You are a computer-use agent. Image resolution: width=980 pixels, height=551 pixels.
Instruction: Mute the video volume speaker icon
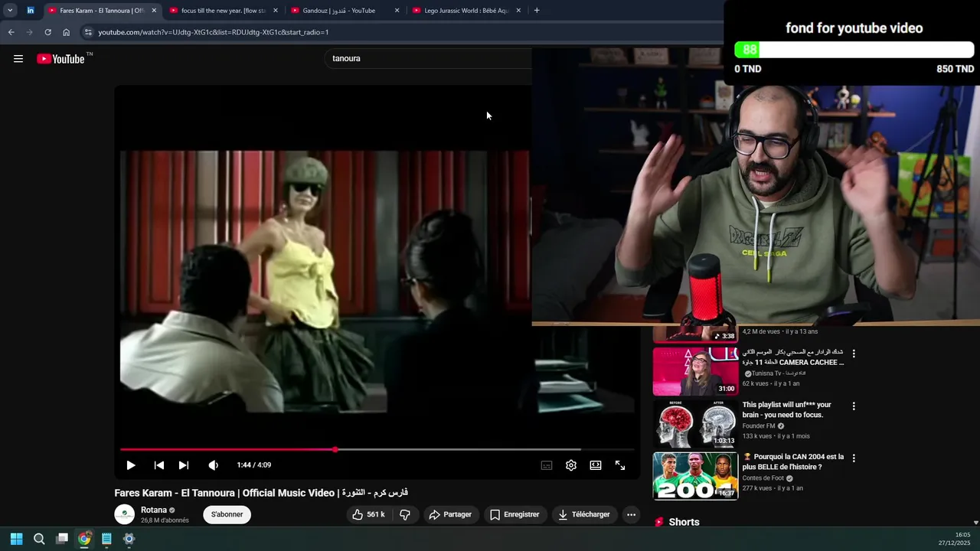[214, 465]
